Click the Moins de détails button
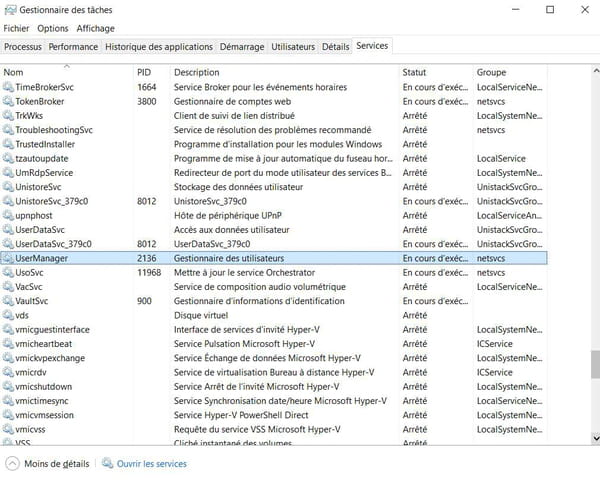The image size is (600, 480). [x=48, y=464]
